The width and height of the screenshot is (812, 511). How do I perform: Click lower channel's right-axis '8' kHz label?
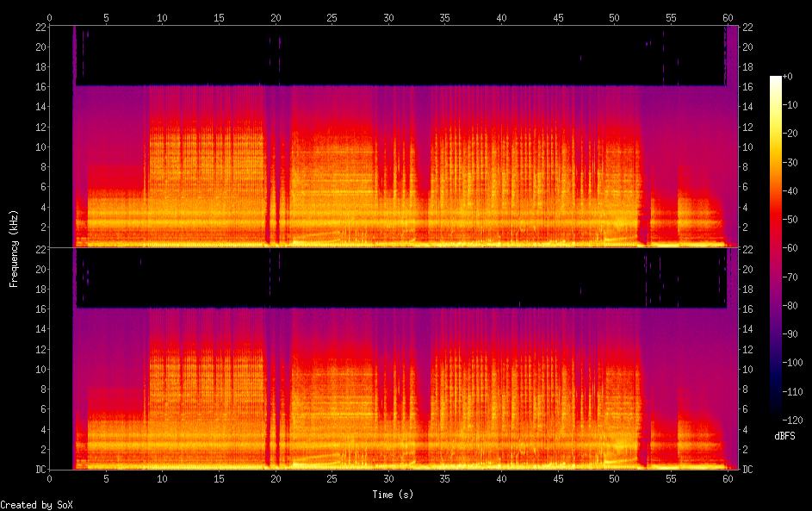click(745, 389)
